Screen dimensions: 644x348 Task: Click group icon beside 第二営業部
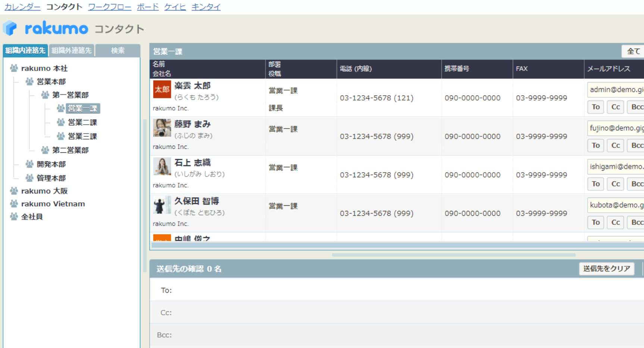tap(45, 150)
